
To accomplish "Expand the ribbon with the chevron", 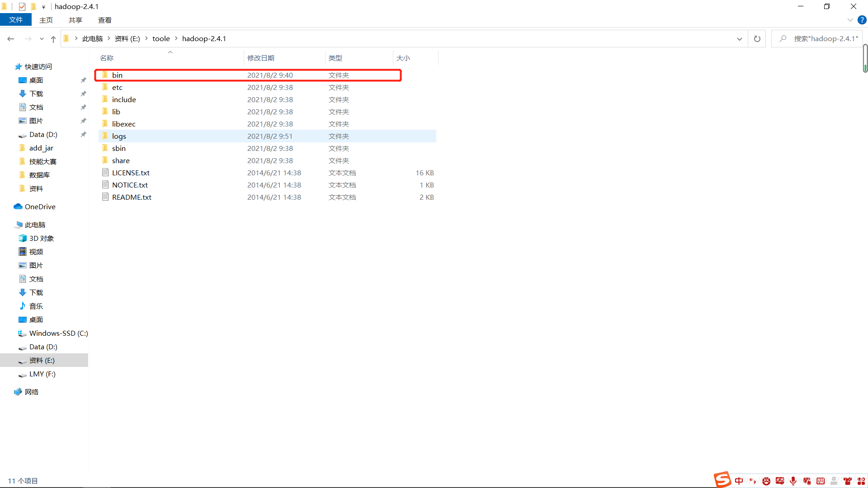I will [850, 20].
